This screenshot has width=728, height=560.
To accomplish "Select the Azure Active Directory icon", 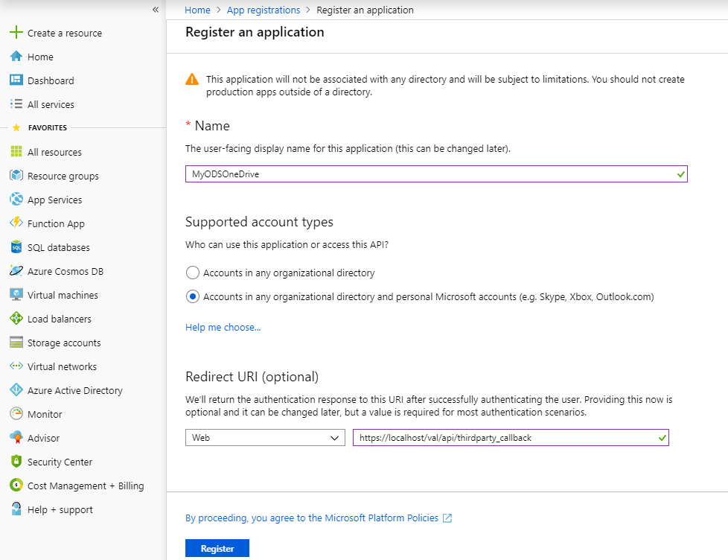I will (x=16, y=390).
